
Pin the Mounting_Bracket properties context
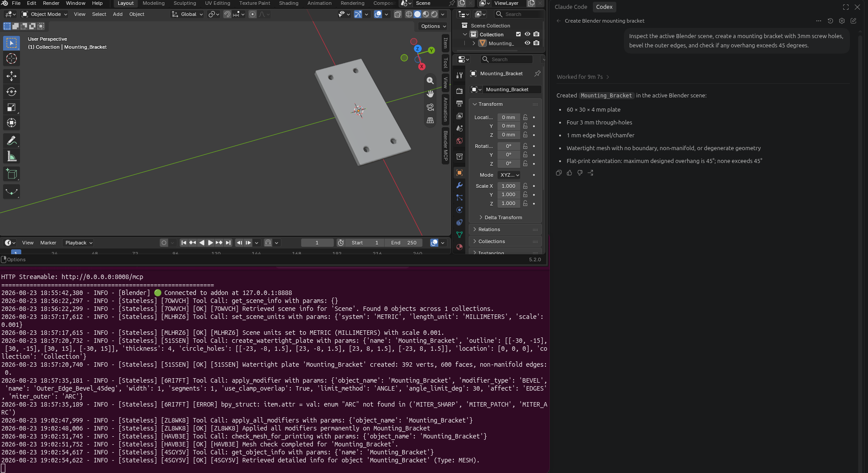point(537,74)
